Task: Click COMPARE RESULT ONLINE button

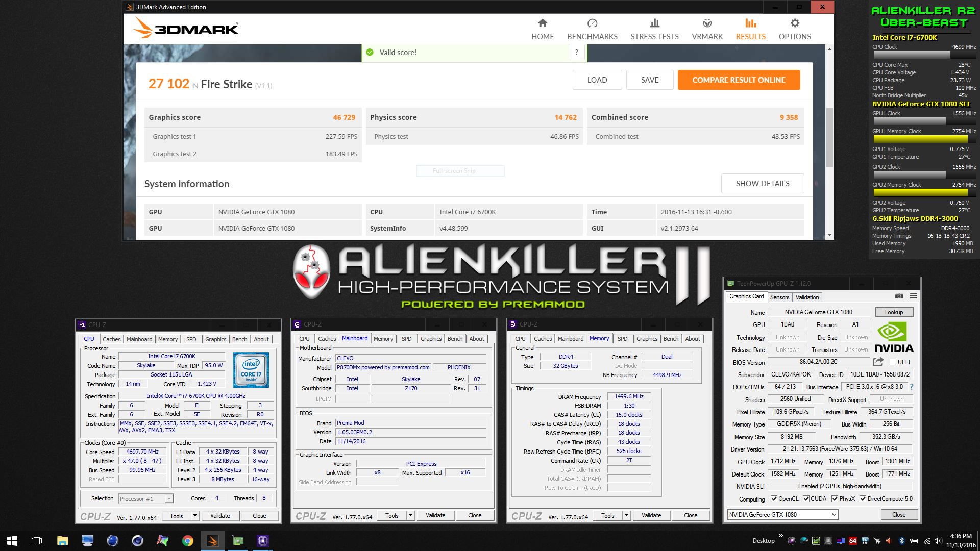Action: point(739,80)
